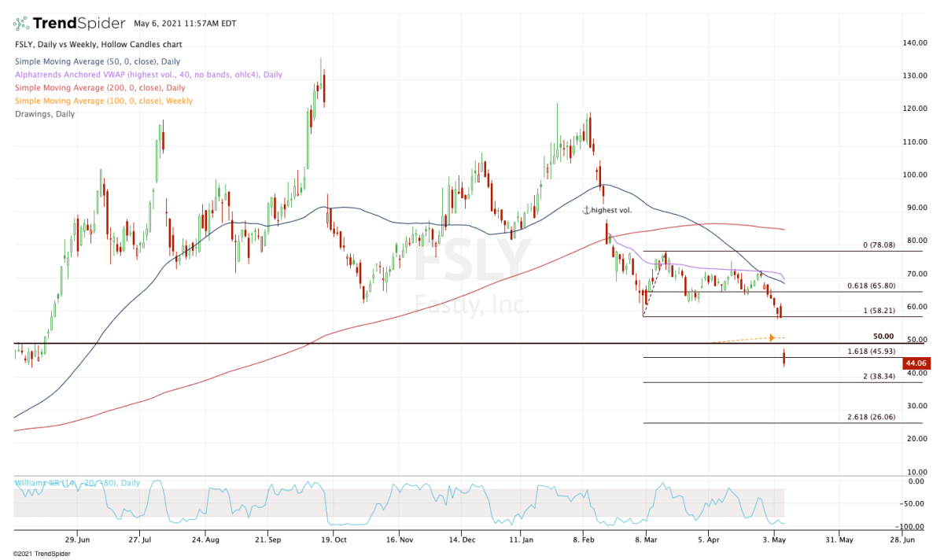Image resolution: width=944 pixels, height=560 pixels.
Task: Click the '28. Jun' date axis label
Action: coord(904,540)
